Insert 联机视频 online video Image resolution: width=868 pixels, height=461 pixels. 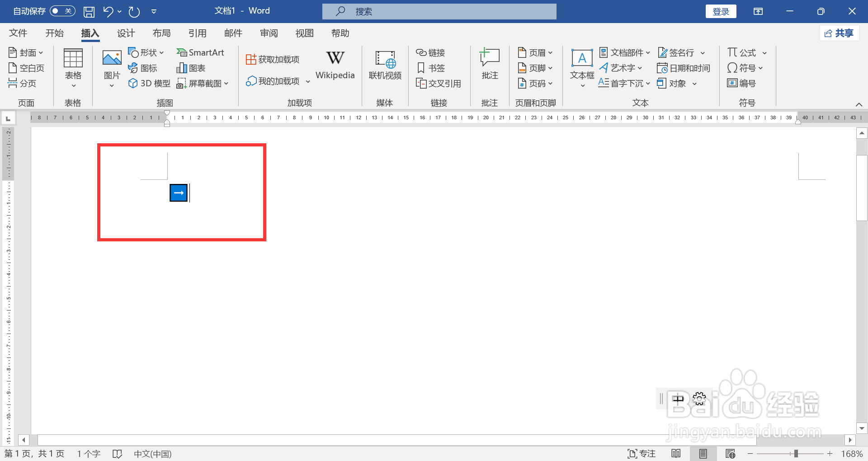385,65
